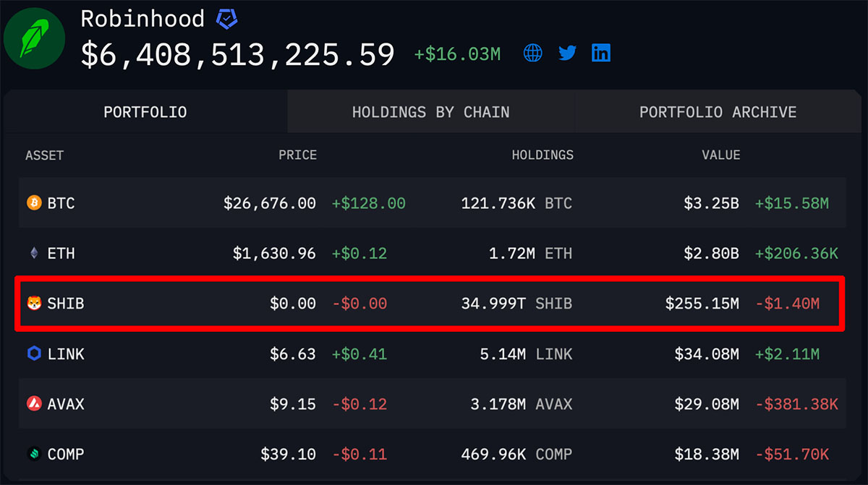Viewport: 868px width, 485px height.
Task: Click LINK price change +$0.41
Action: tap(359, 354)
